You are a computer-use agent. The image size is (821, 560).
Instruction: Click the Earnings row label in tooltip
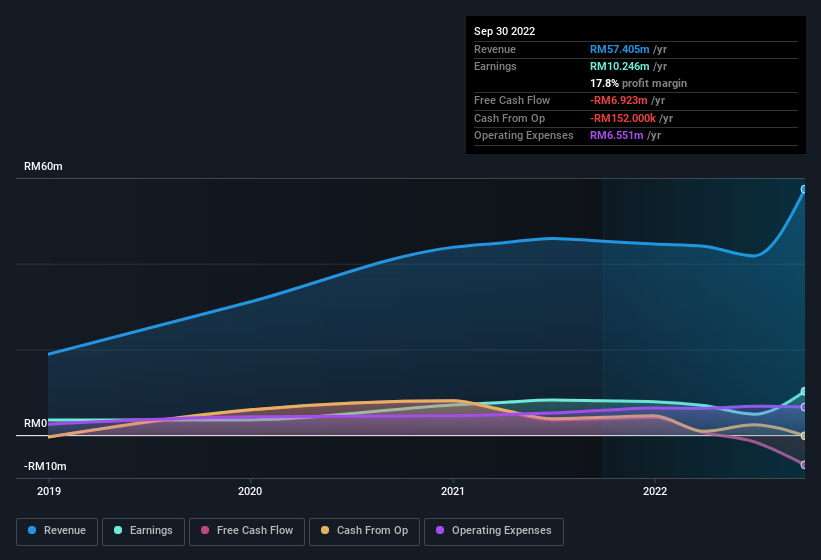coord(495,66)
